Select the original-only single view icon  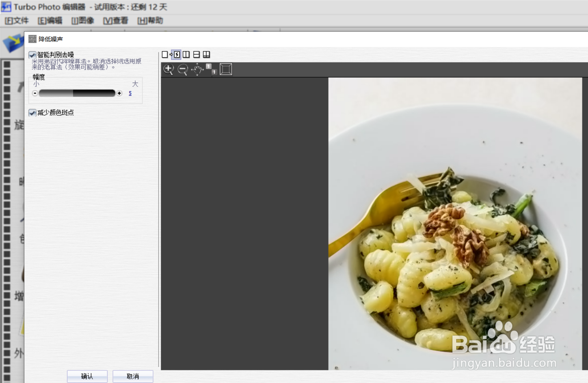pos(164,54)
